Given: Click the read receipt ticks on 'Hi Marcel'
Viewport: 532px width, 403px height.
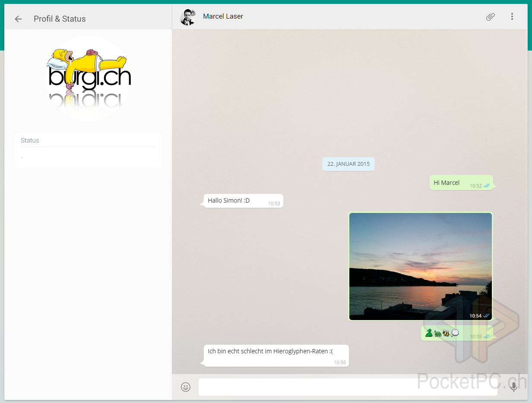Looking at the screenshot, I should [487, 186].
